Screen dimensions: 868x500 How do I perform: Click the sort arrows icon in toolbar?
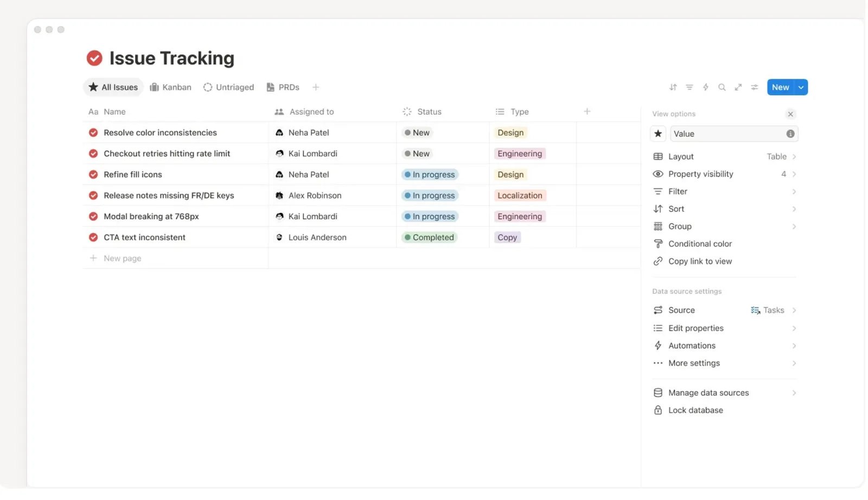(x=673, y=87)
